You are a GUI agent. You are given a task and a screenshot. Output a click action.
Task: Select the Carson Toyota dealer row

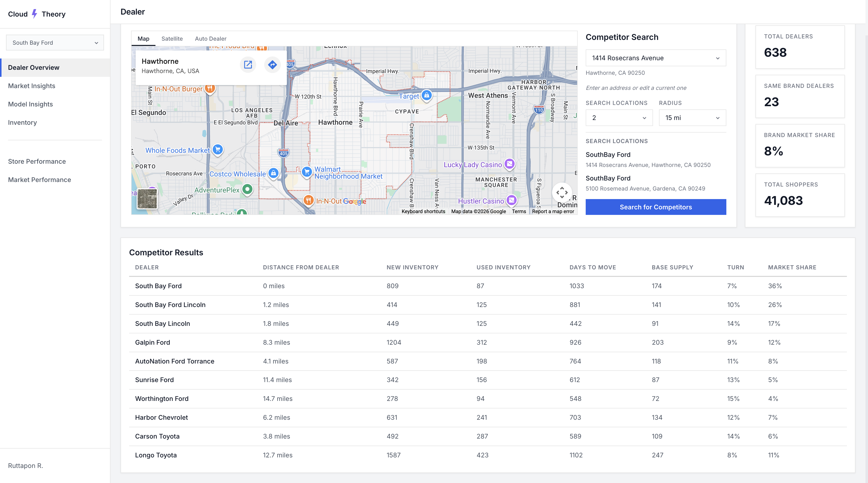487,436
